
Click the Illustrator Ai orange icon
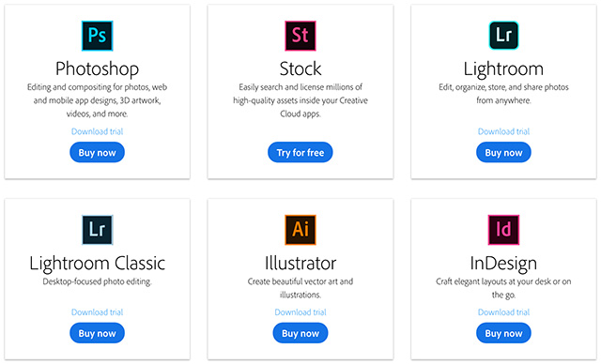[300, 230]
